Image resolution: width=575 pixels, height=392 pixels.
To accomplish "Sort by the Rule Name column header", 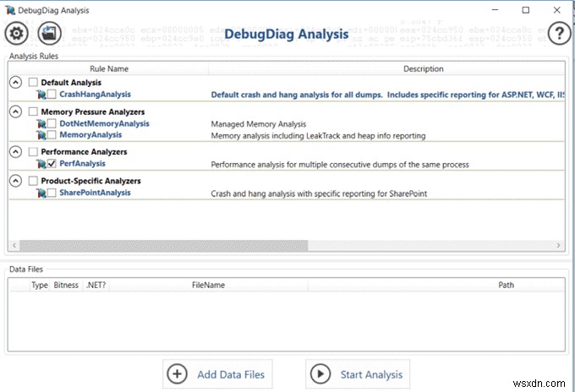I will 107,69.
